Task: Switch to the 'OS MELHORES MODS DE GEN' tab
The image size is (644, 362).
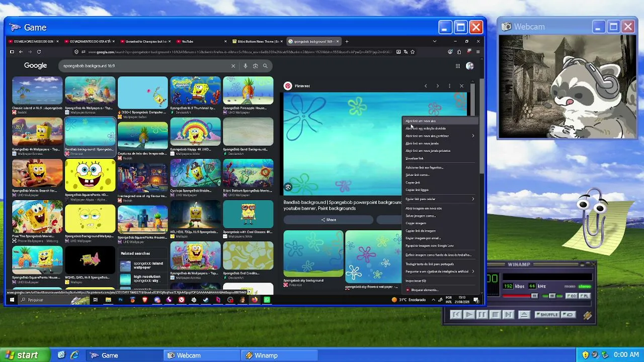Action: point(33,41)
